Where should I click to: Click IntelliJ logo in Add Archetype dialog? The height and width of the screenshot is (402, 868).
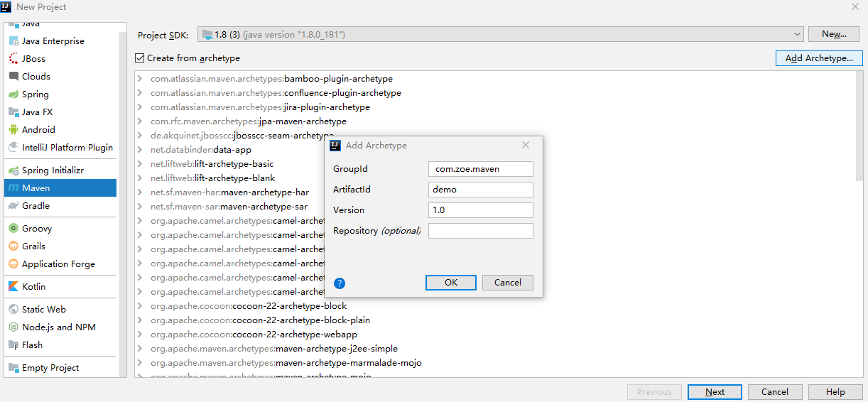(x=335, y=146)
